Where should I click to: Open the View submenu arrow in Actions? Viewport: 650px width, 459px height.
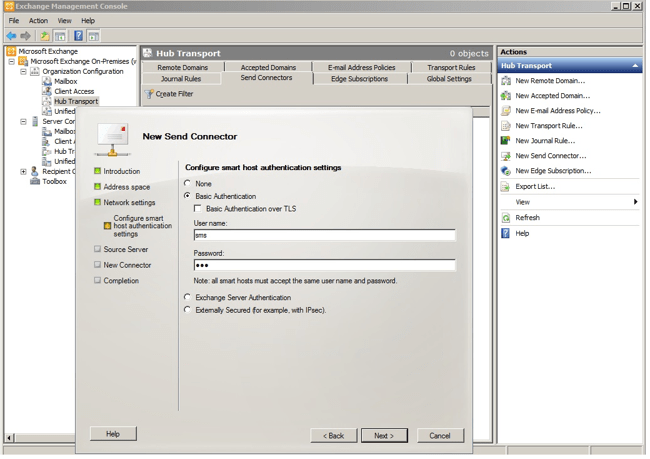[x=635, y=202]
